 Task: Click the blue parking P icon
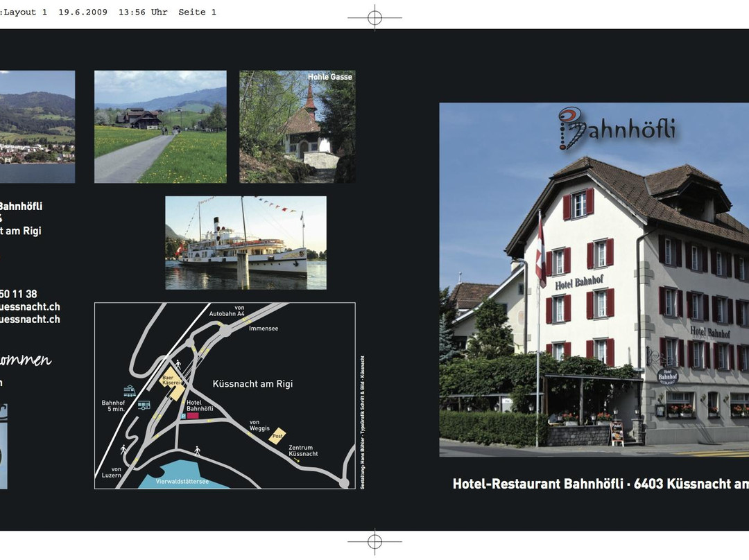183,416
